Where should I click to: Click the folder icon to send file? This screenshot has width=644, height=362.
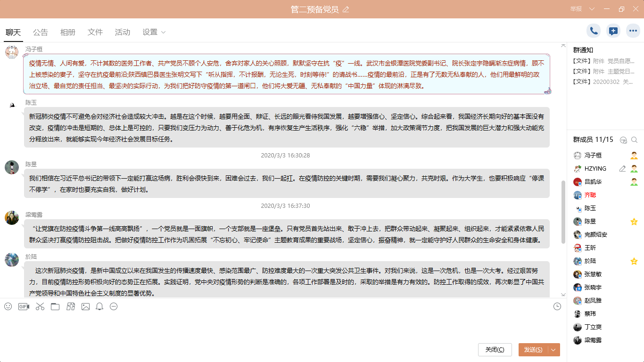click(x=55, y=306)
